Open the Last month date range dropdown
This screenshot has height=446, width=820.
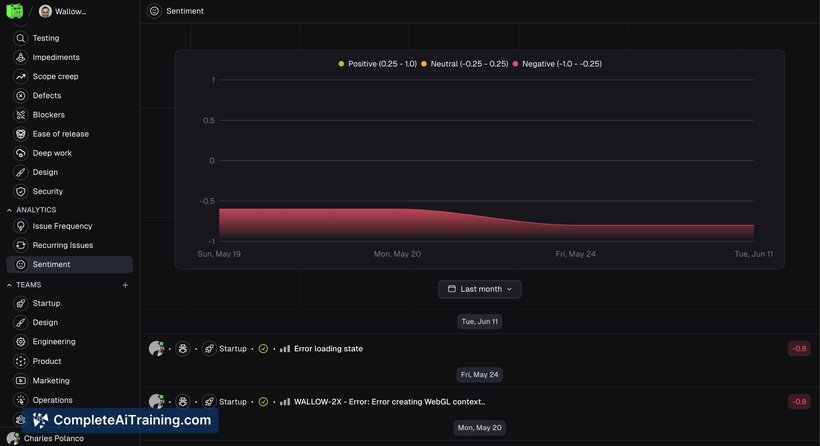point(480,289)
